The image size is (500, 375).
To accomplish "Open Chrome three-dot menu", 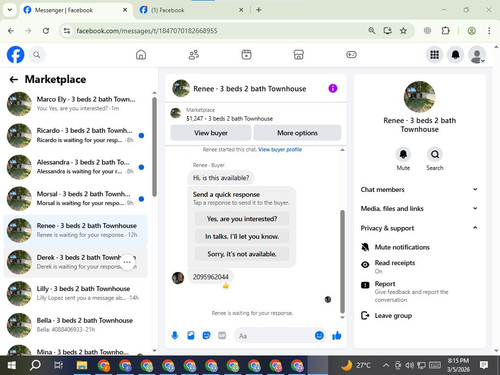I will point(489,31).
